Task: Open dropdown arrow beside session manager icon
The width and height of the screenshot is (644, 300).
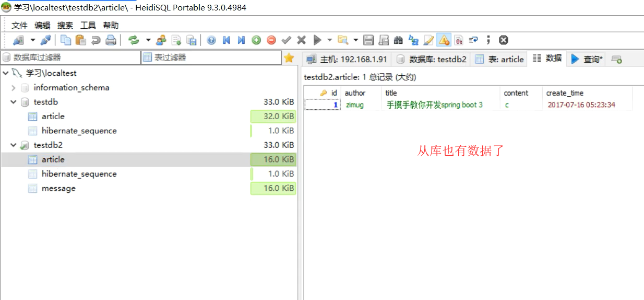Action: 32,40
